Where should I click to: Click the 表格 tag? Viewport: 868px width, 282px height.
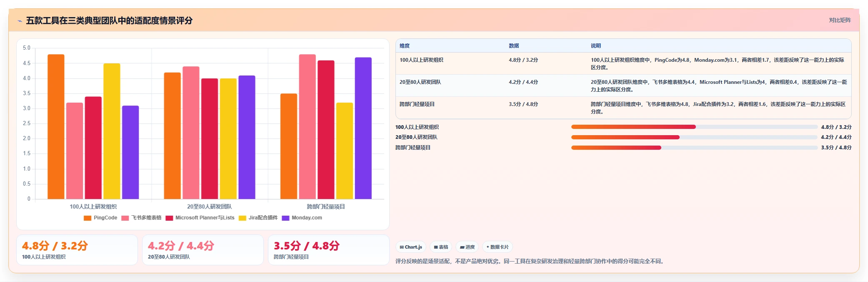tap(441, 247)
